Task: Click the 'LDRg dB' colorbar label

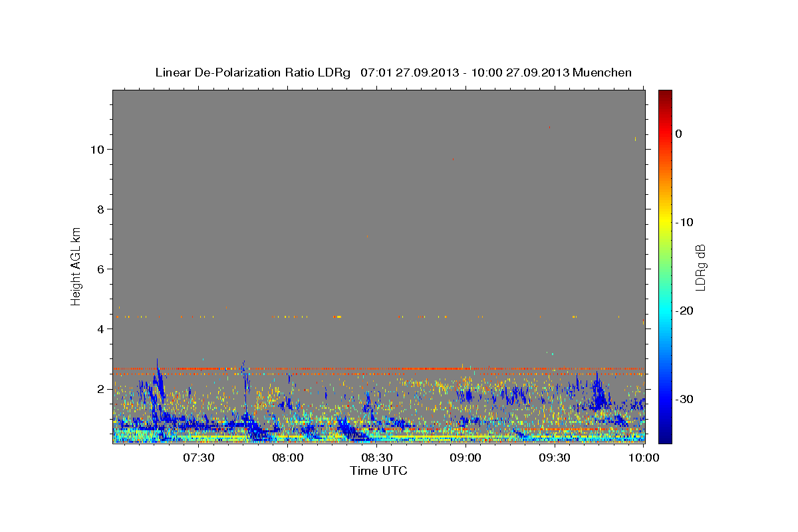Action: coord(700,267)
